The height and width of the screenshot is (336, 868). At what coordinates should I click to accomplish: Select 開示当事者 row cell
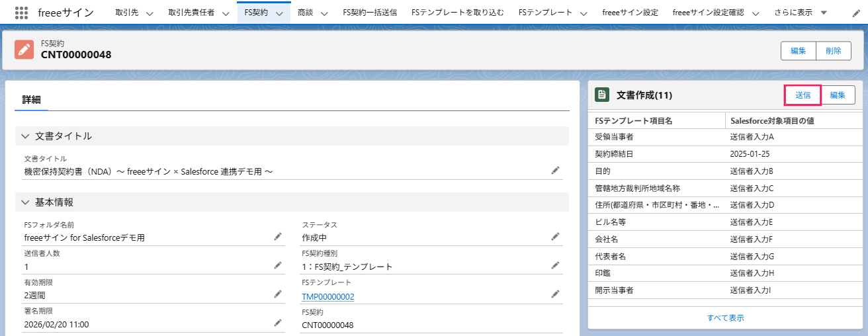(x=615, y=290)
